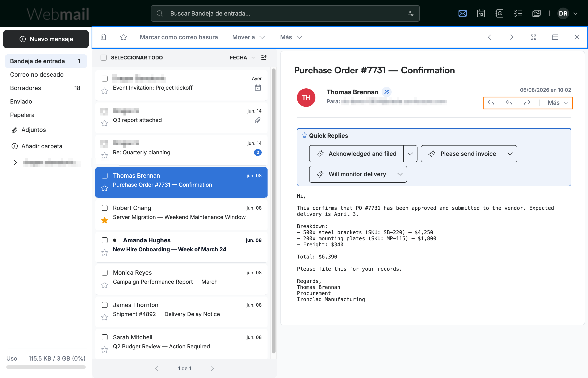Star the New Hire Onboarding message
This screenshot has height=378, width=588.
[105, 253]
